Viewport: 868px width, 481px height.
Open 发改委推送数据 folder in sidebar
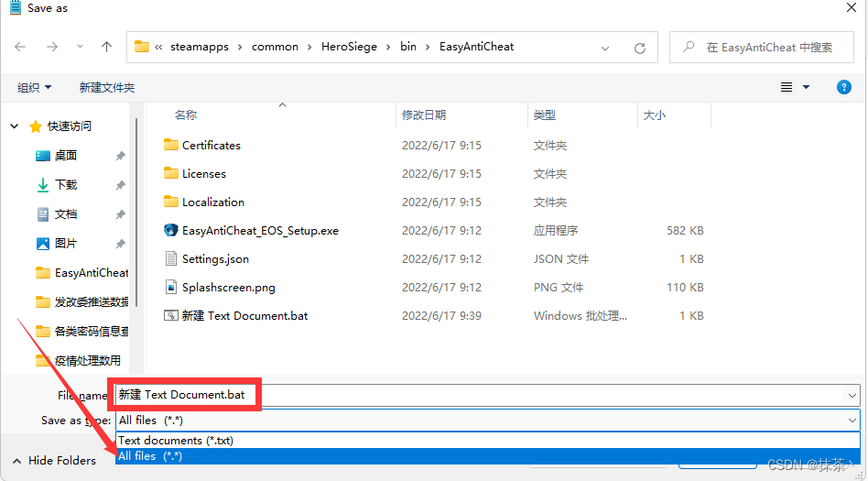(81, 302)
